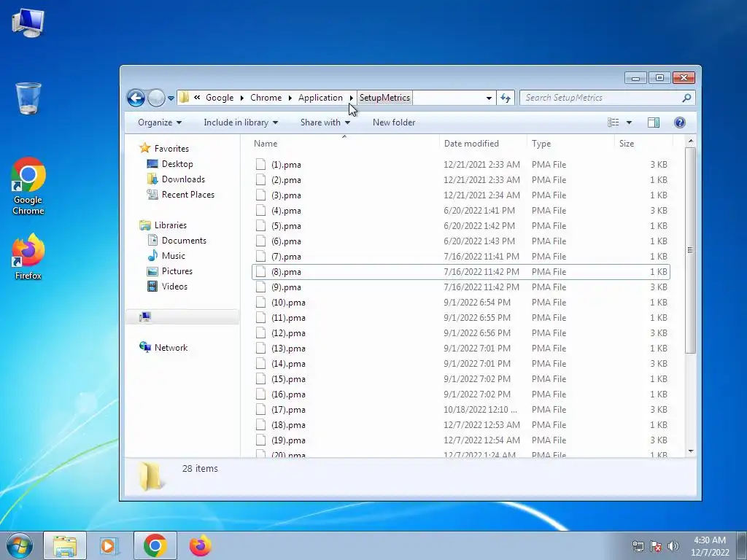Select the (5).pma file icon
The image size is (747, 560).
coord(260,226)
